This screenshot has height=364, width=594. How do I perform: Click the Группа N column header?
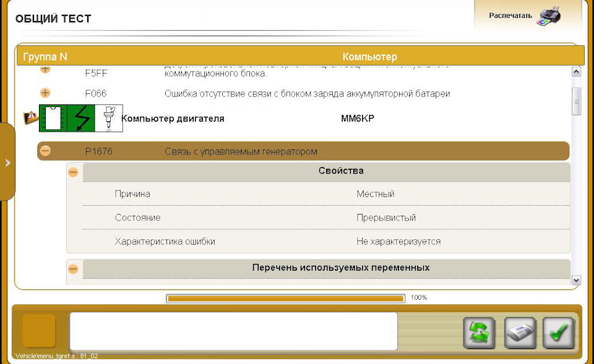45,57
